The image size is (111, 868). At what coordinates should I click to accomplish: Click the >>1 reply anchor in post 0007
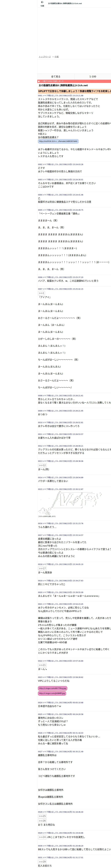(41, 293)
